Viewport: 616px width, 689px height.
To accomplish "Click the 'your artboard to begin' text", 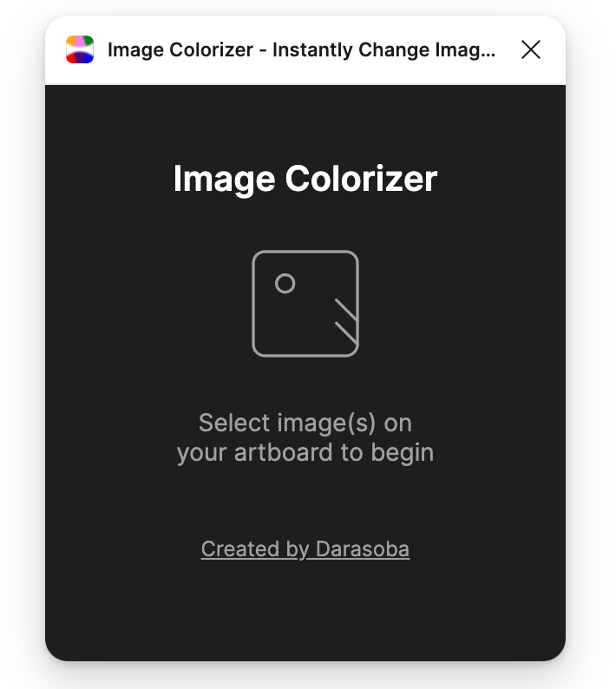I will [x=305, y=453].
